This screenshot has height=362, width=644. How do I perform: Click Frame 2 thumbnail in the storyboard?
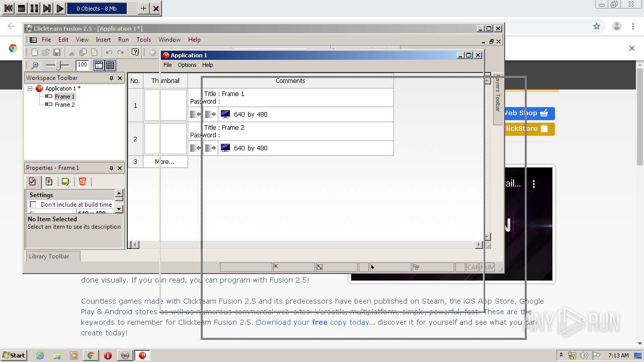165,139
